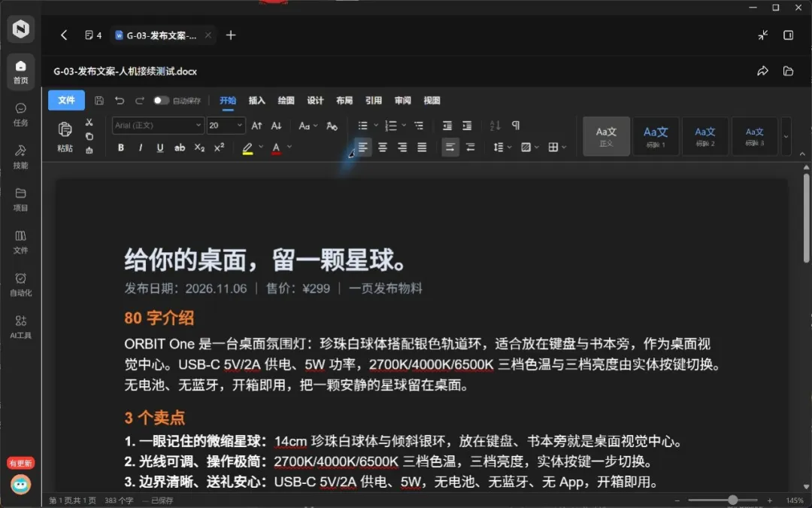This screenshot has height=508, width=812.
Task: Toggle subscript formatting
Action: pyautogui.click(x=199, y=148)
